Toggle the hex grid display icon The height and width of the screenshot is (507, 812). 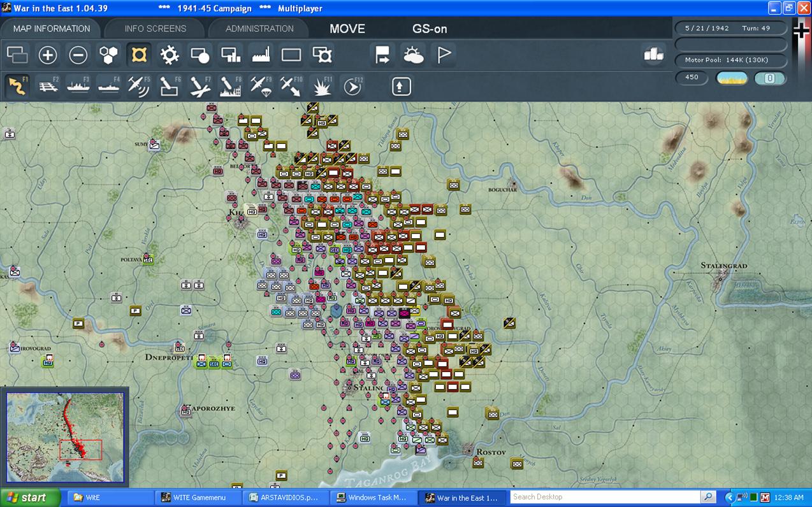[x=109, y=55]
